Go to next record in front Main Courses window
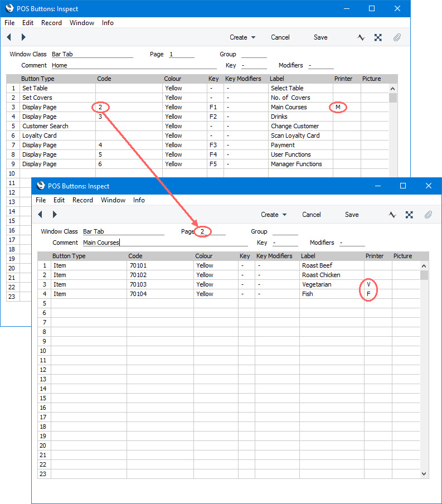The height and width of the screenshot is (504, 442). (x=55, y=215)
